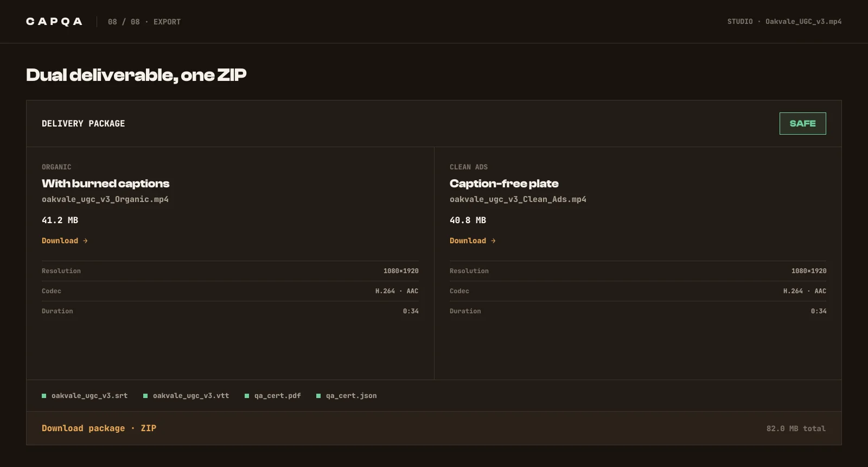
Task: Click the CLEAN ADS category label
Action: [x=469, y=167]
